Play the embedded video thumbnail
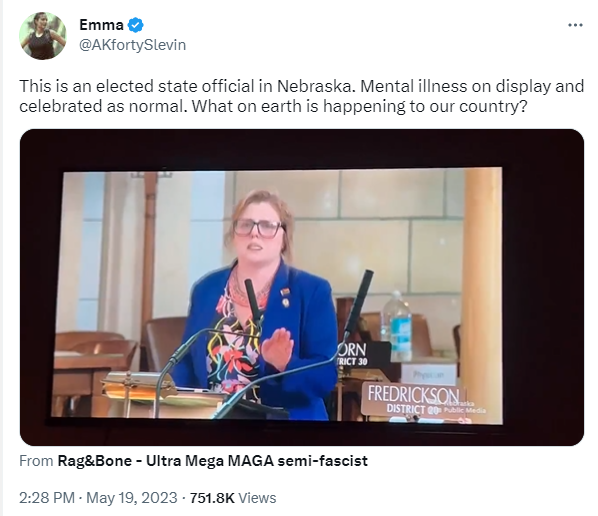 302,287
